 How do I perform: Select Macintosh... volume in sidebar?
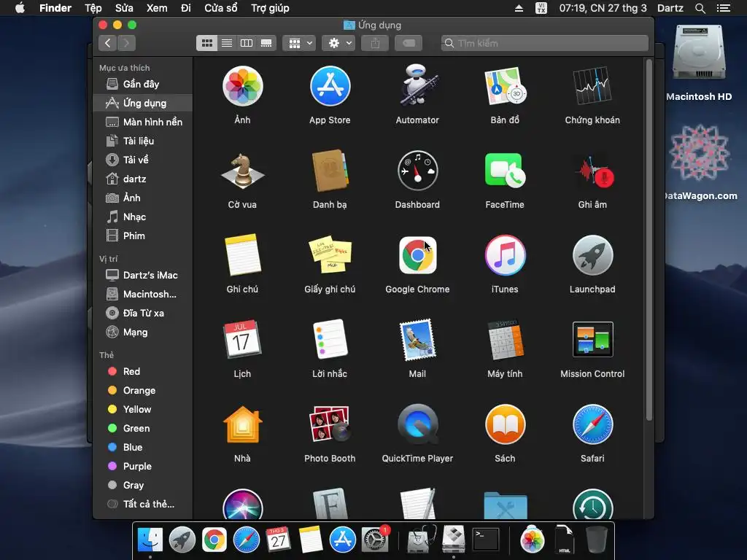point(143,295)
